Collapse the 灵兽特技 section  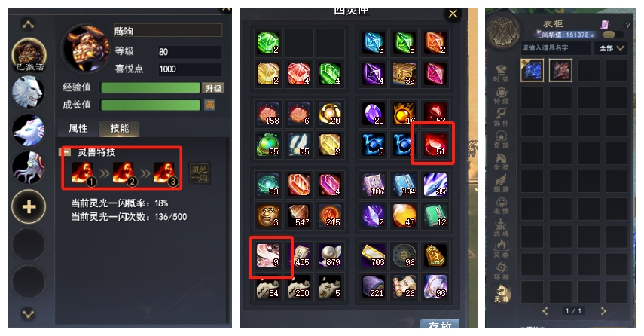(65, 152)
